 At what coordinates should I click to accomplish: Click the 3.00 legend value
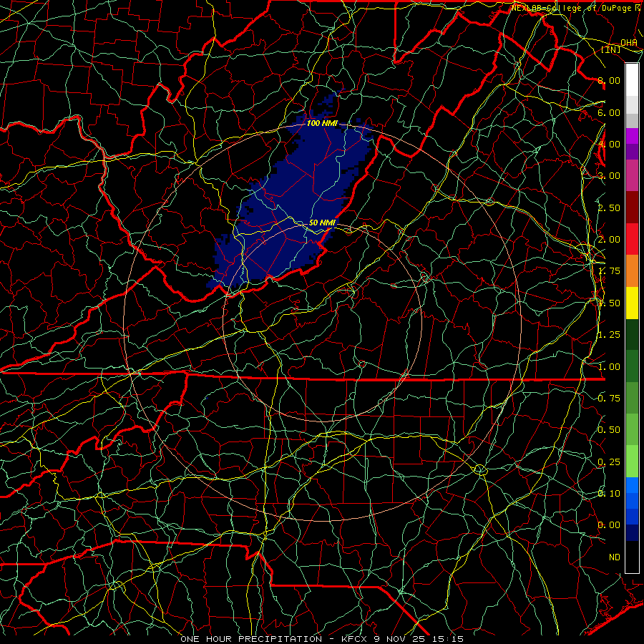pyautogui.click(x=610, y=176)
